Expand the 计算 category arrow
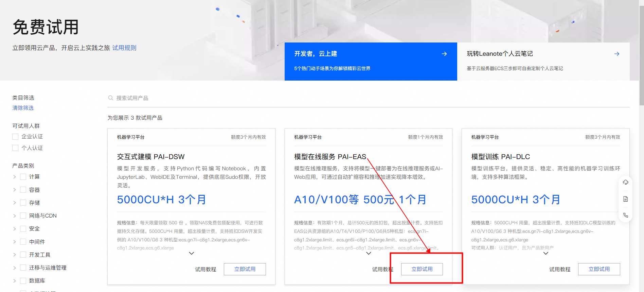Screen dimensions: 644x292 (14, 177)
